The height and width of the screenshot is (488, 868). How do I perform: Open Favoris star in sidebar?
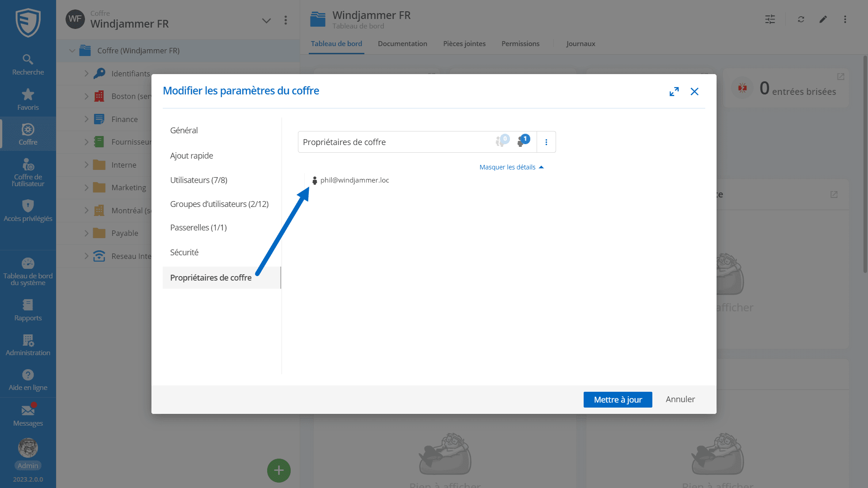point(28,99)
